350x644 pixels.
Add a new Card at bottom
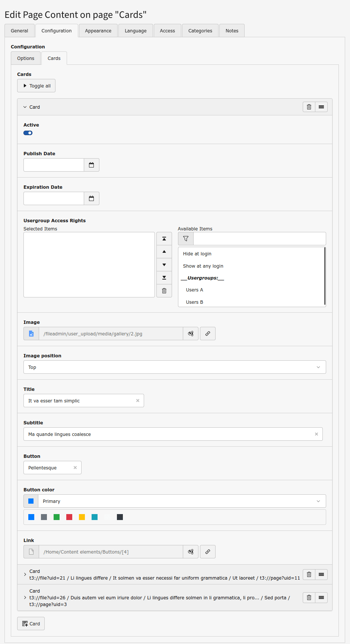pos(31,624)
